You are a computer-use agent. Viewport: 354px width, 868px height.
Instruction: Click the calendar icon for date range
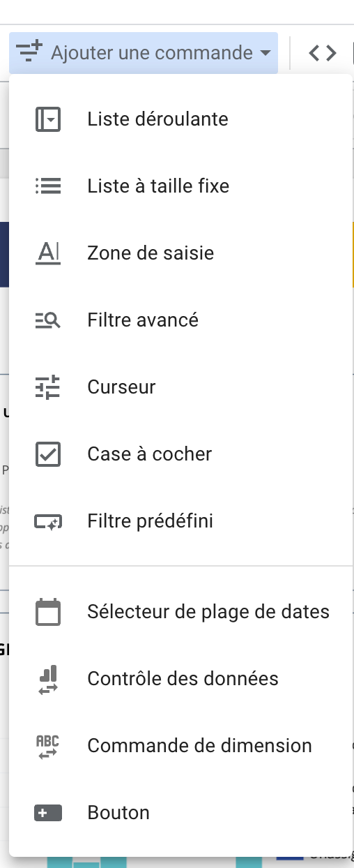(x=48, y=612)
